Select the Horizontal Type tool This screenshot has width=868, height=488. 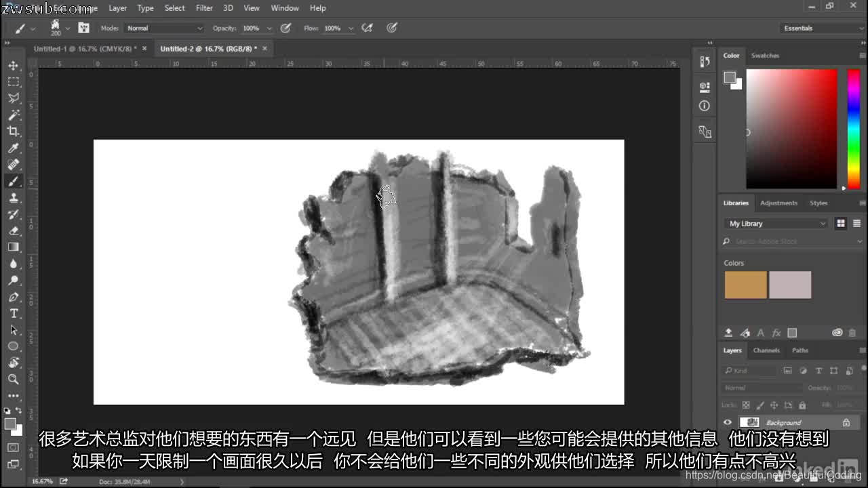click(14, 313)
